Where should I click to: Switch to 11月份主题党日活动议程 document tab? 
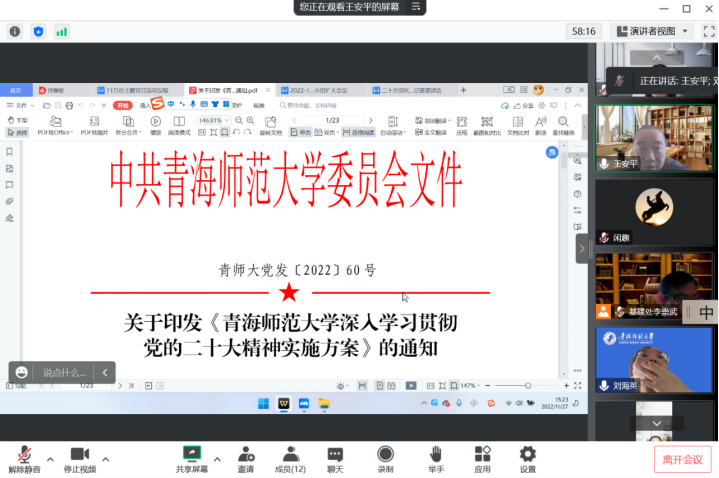pos(137,90)
